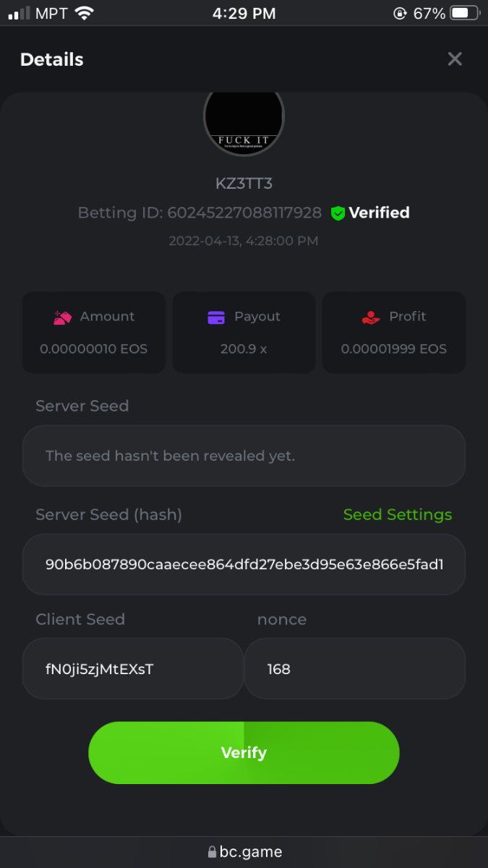
Task: Close the Details panel with X
Action: coord(454,59)
